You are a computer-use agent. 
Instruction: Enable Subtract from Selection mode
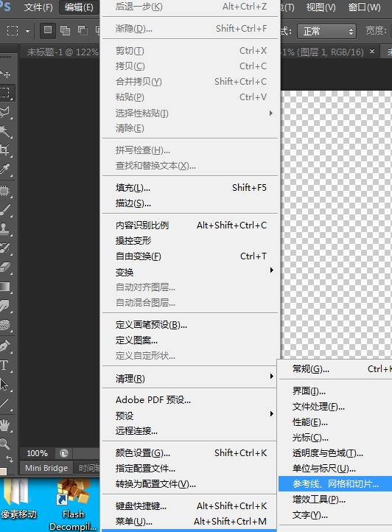pyautogui.click(x=83, y=30)
